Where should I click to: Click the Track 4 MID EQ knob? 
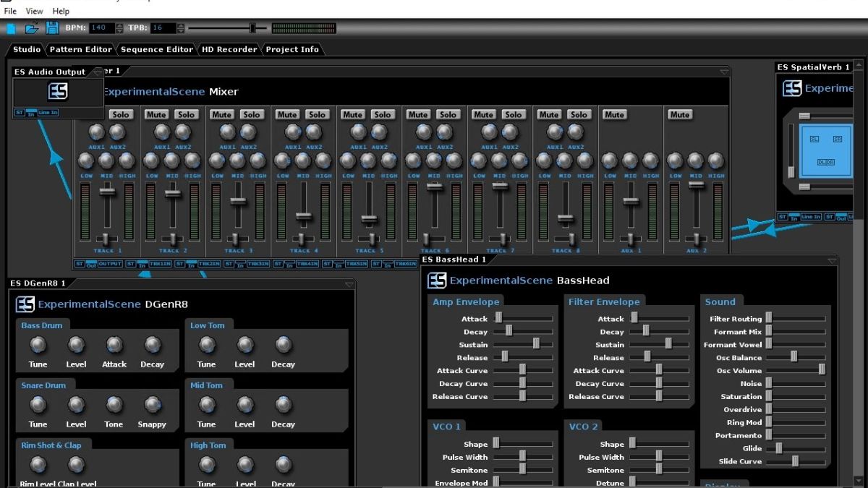[302, 160]
